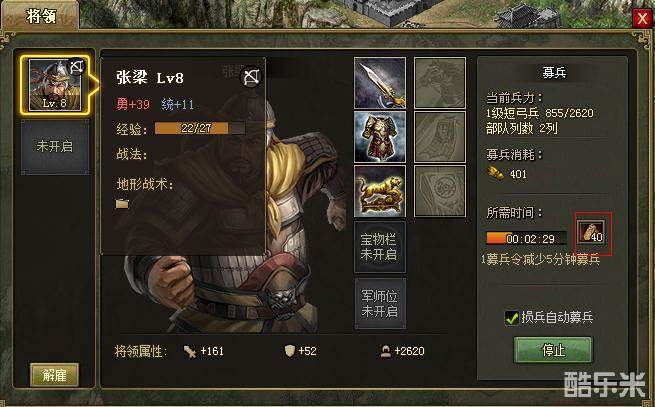Click the 停止 stop button

pyautogui.click(x=553, y=350)
